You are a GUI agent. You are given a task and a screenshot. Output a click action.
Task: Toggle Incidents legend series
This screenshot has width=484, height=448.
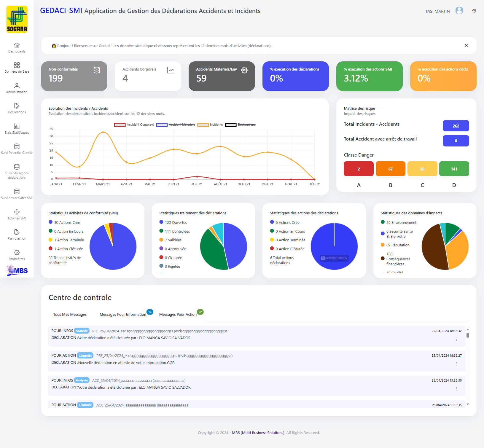210,125
